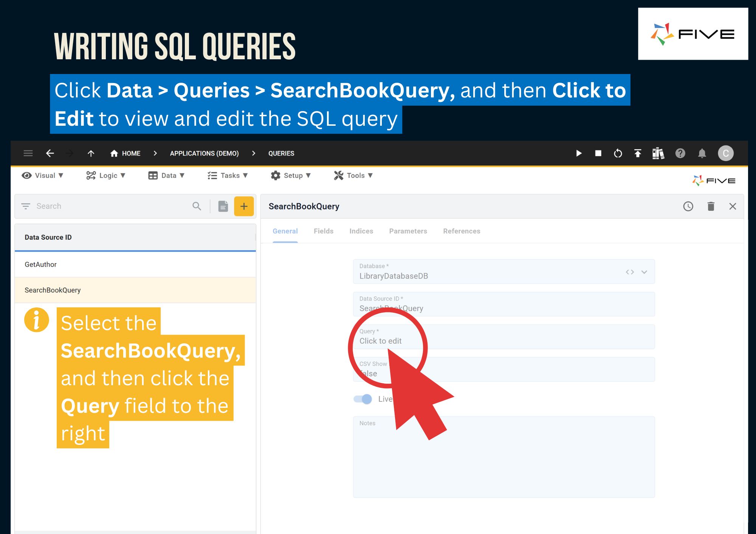
Task: Open help using the question mark icon
Action: click(680, 153)
